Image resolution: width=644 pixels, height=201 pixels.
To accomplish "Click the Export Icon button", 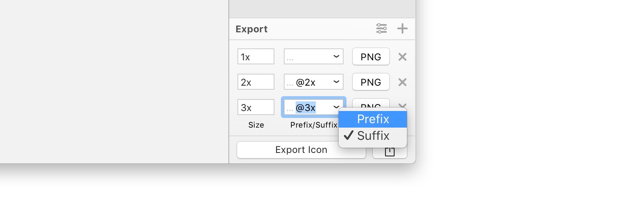I will [x=301, y=150].
